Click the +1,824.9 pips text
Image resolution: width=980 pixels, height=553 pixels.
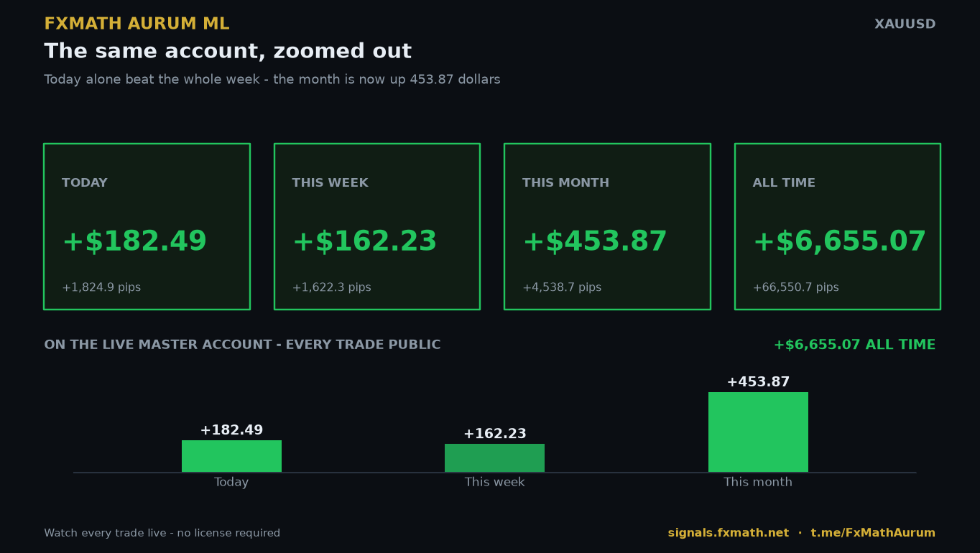101,288
